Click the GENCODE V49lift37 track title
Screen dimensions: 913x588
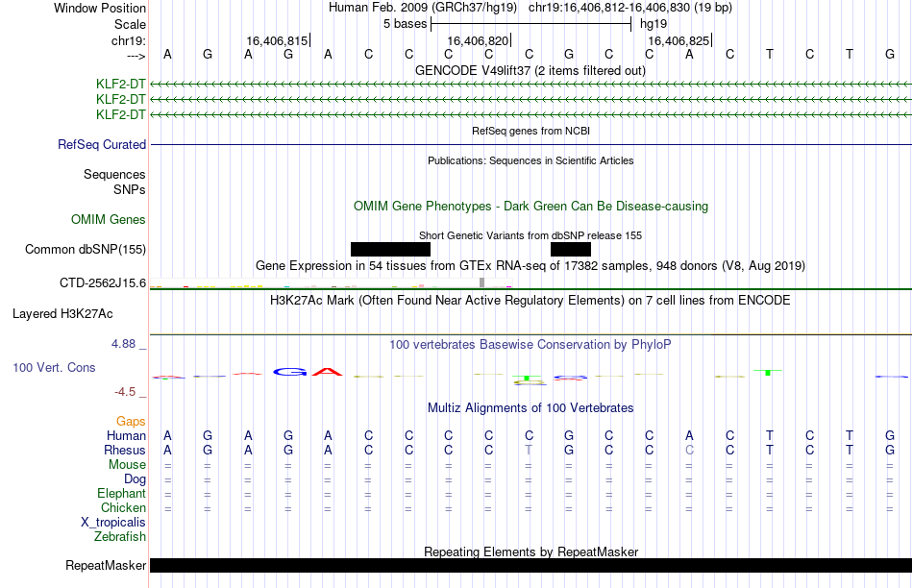coord(531,70)
